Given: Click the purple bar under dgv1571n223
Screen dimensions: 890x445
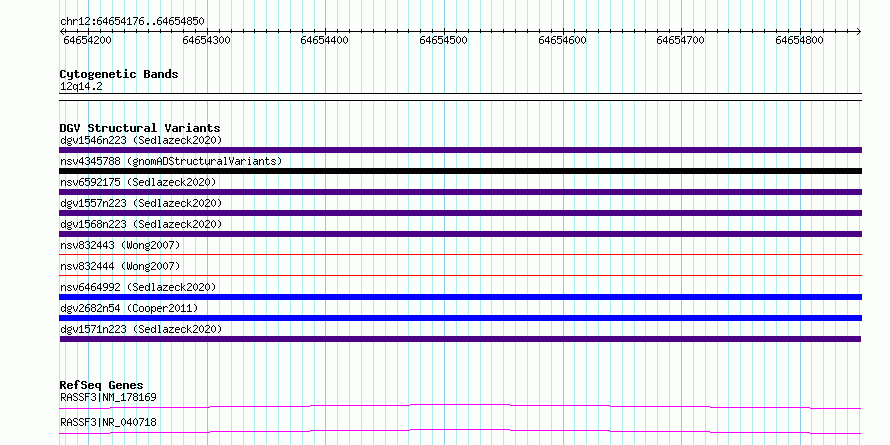Looking at the screenshot, I should 460,339.
